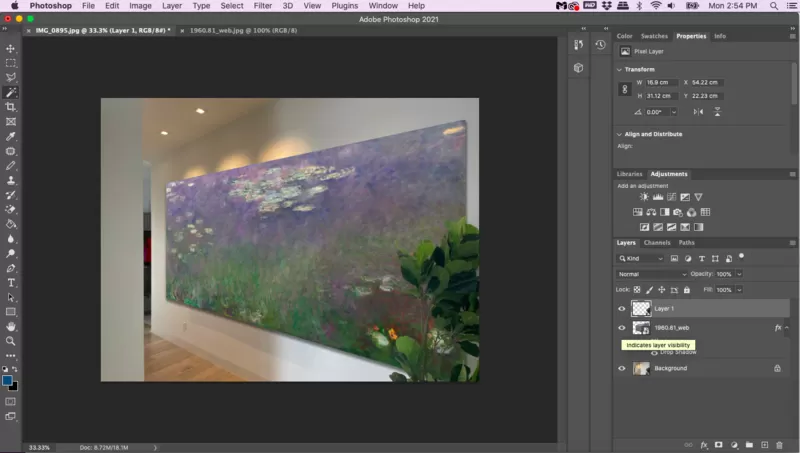The width and height of the screenshot is (800, 453).
Task: Toggle link width and height
Action: coord(624,89)
